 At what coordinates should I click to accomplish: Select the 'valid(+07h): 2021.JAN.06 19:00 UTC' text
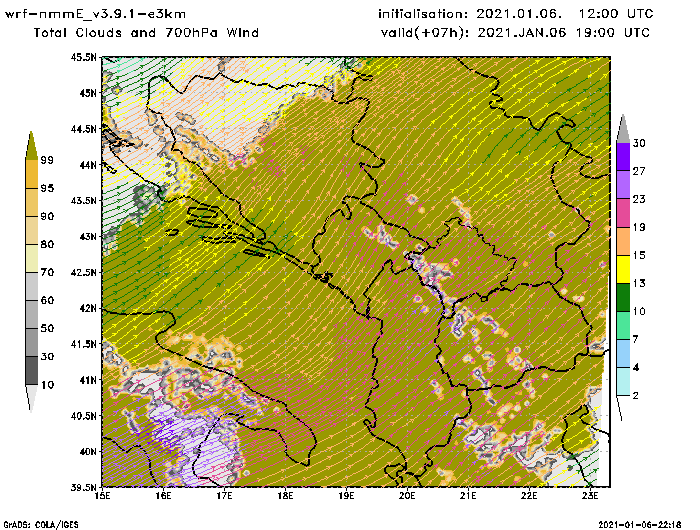516,33
